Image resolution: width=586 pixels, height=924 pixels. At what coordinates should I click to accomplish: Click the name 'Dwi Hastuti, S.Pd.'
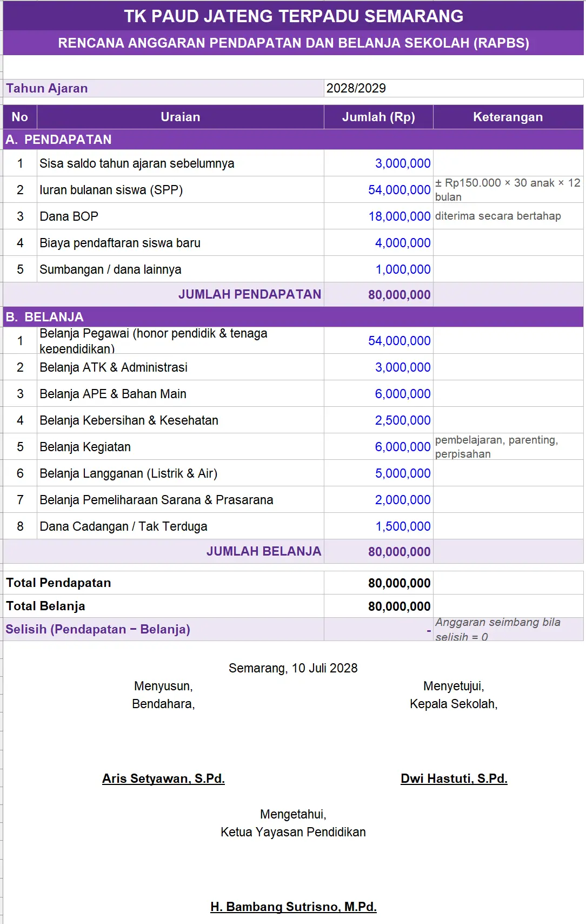pos(454,778)
